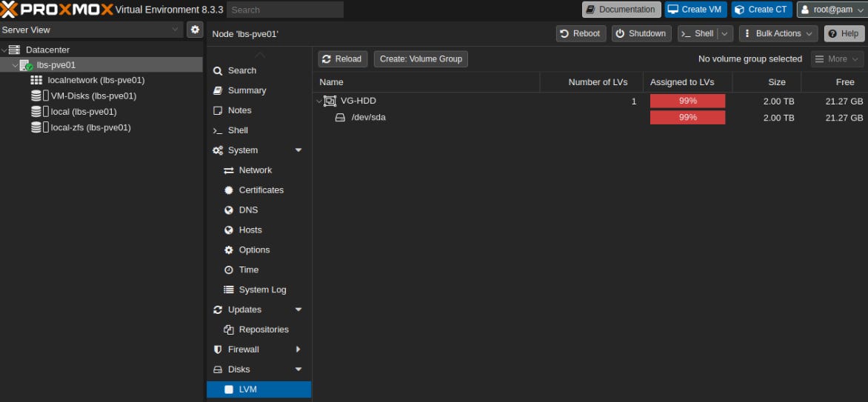Click the lbs-pve01 node icon
This screenshot has width=868, height=402.
[26, 65]
